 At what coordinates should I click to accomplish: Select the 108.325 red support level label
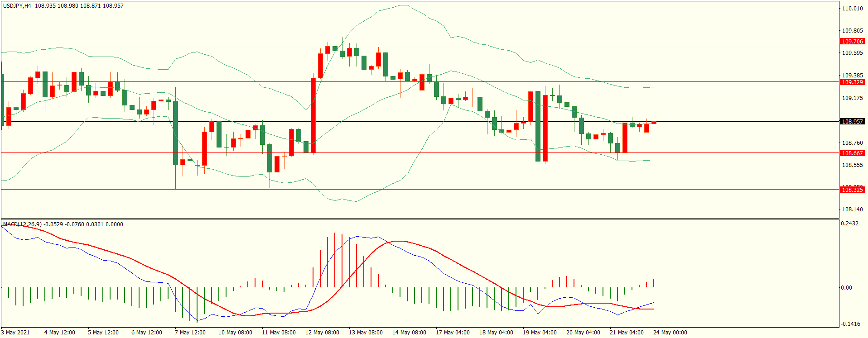tap(852, 190)
